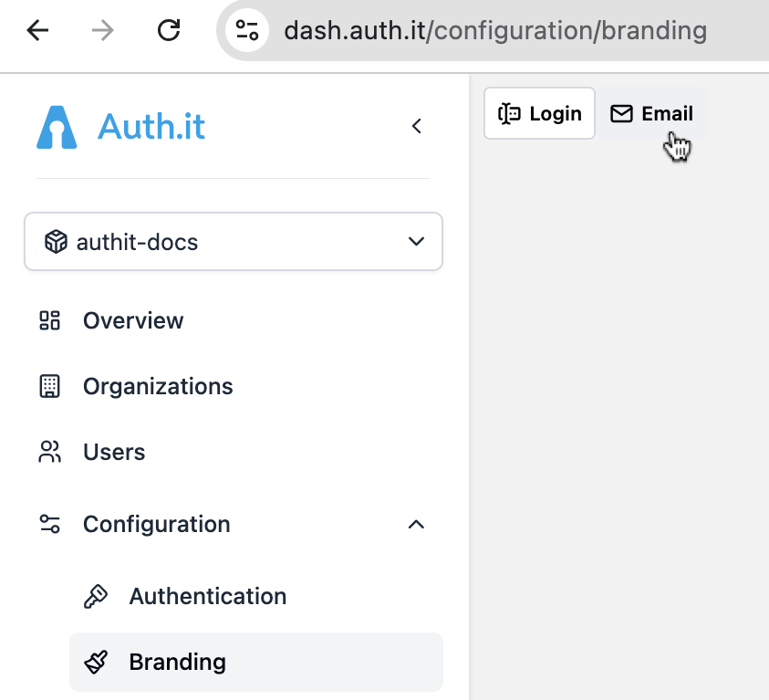Click the Users people icon
Viewport: 769px width, 700px height.
tap(49, 452)
